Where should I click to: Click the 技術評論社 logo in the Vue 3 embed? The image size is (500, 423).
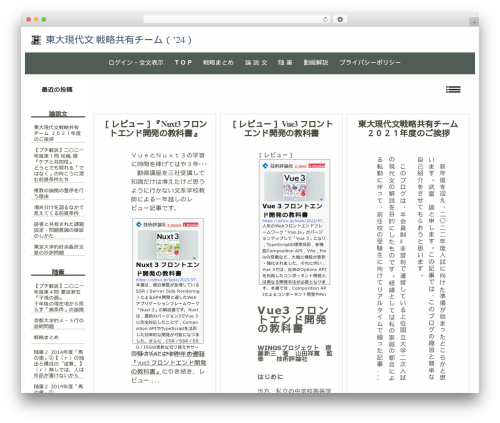pyautogui.click(x=277, y=166)
